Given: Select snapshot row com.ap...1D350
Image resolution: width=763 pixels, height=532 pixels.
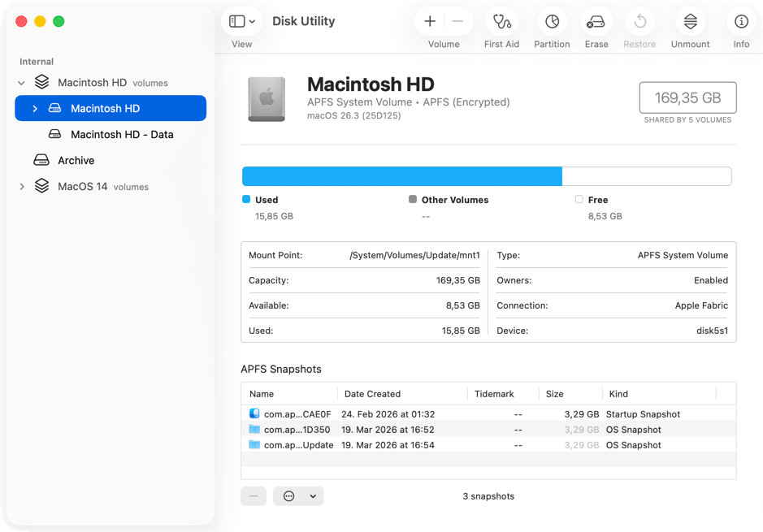Looking at the screenshot, I should tap(488, 430).
